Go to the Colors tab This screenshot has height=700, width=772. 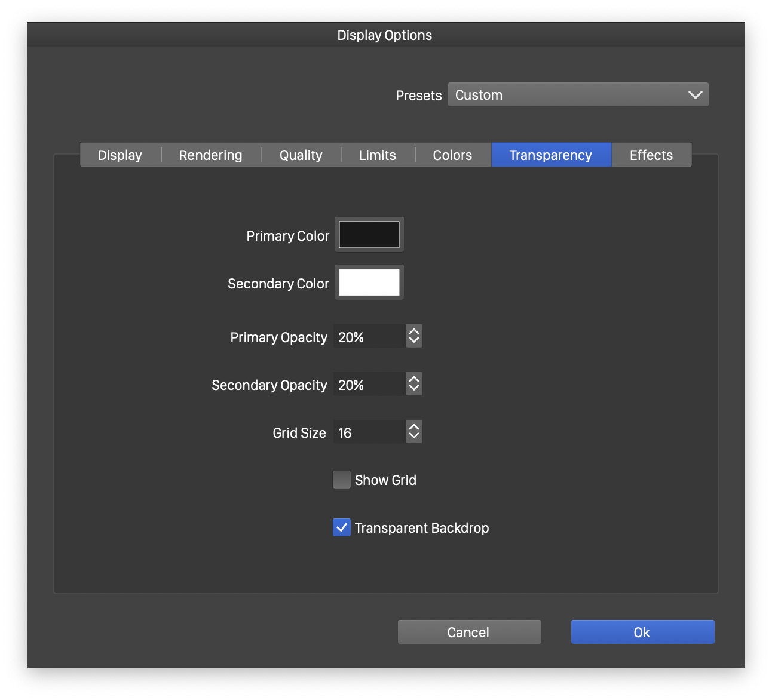point(452,155)
